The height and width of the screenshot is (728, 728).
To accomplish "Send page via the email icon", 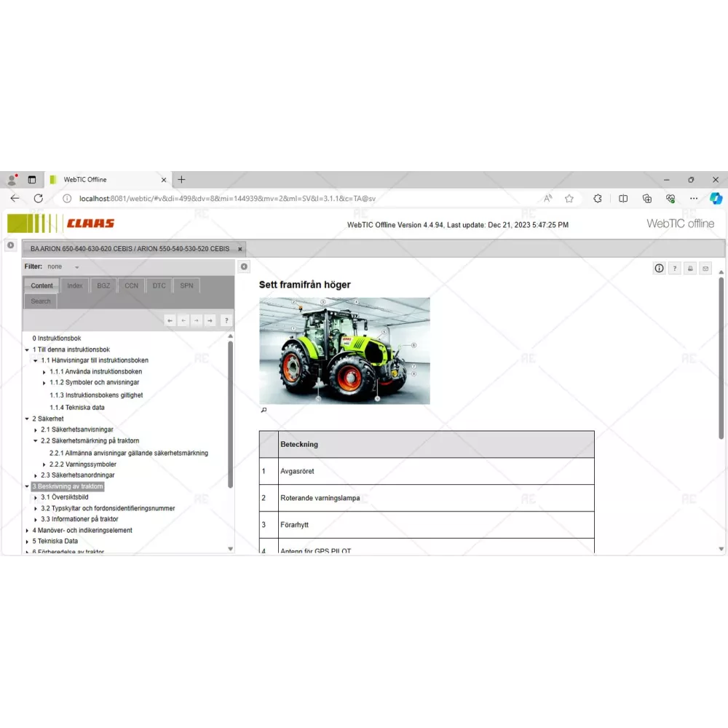I will click(x=705, y=269).
